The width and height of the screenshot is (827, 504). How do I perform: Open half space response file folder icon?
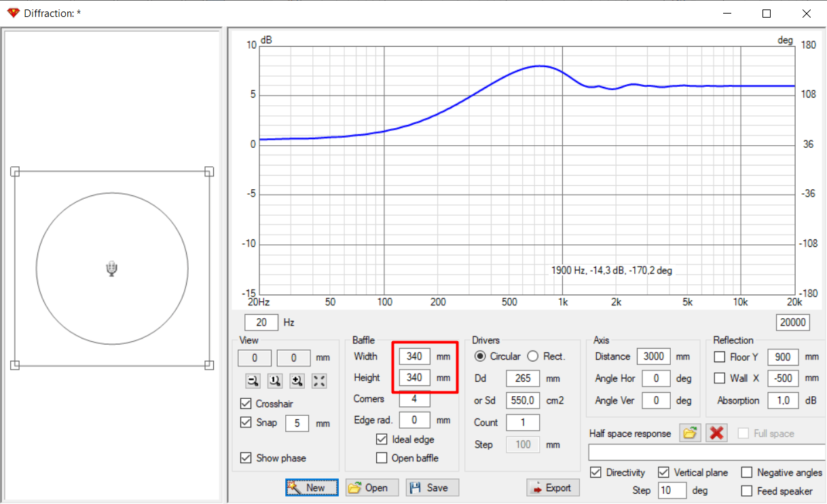691,433
